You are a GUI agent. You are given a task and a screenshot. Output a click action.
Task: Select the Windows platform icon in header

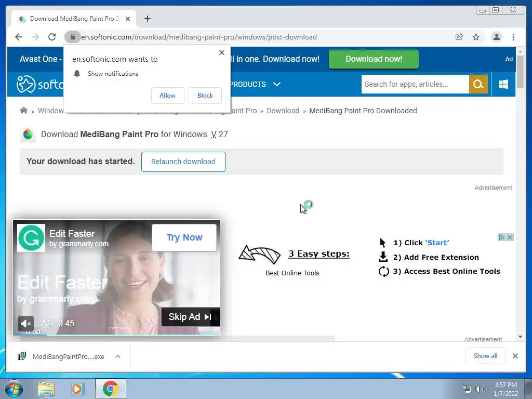(503, 84)
